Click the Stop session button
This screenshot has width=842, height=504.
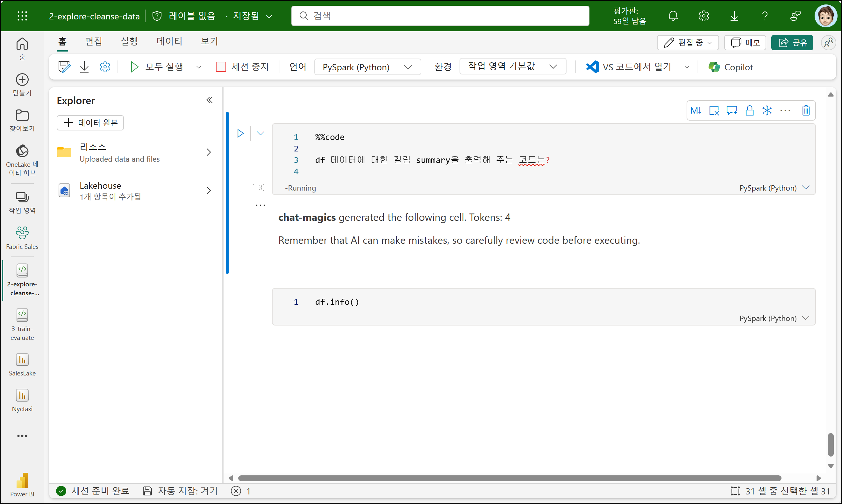242,67
